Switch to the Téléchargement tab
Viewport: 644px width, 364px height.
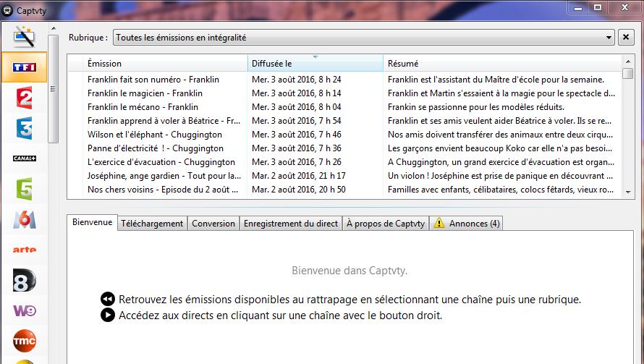pyautogui.click(x=152, y=224)
